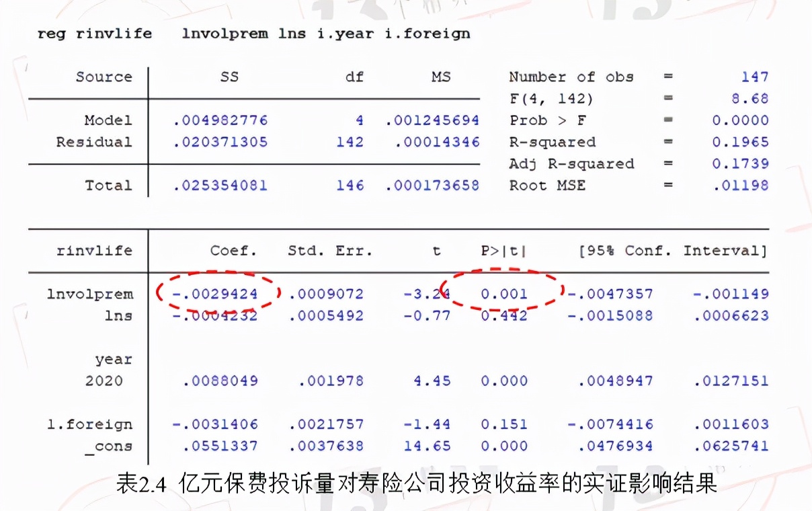Viewport: 812px width, 511px height.
Task: Select 1.foreign p-value 0.151
Action: point(504,424)
